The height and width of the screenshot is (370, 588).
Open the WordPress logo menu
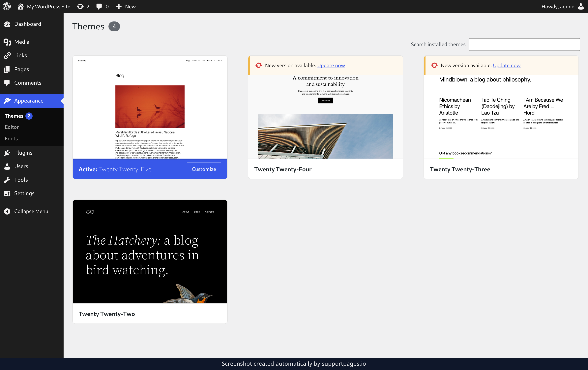tap(7, 6)
